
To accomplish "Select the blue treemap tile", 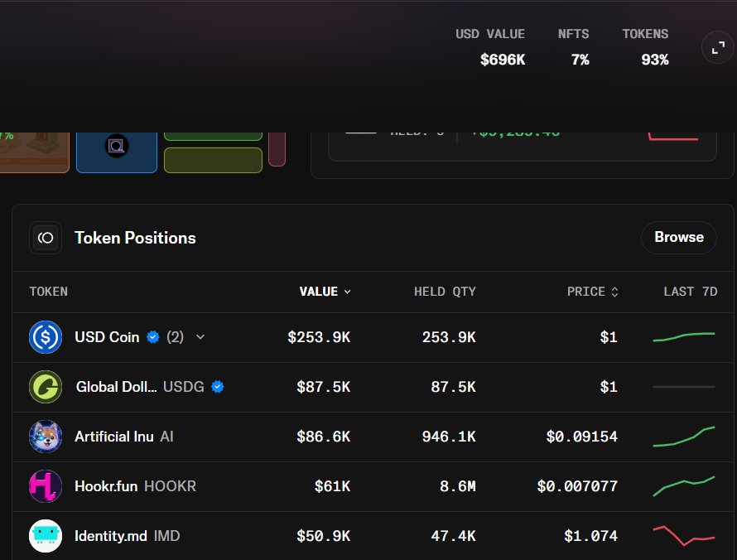I will click(117, 152).
